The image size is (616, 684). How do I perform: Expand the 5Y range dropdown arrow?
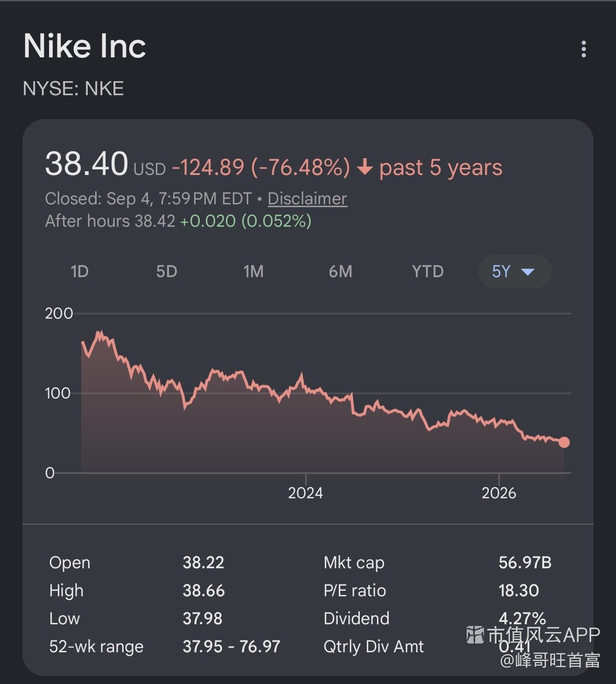click(x=527, y=272)
